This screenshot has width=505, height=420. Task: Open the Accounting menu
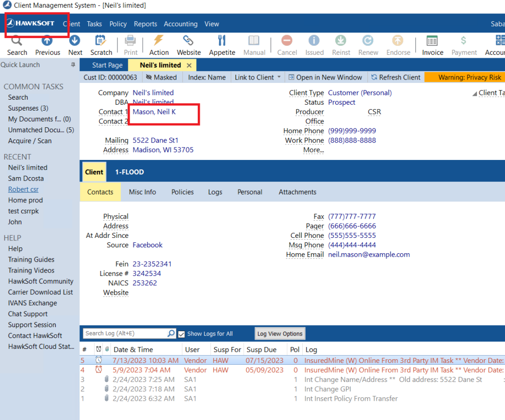(x=180, y=24)
